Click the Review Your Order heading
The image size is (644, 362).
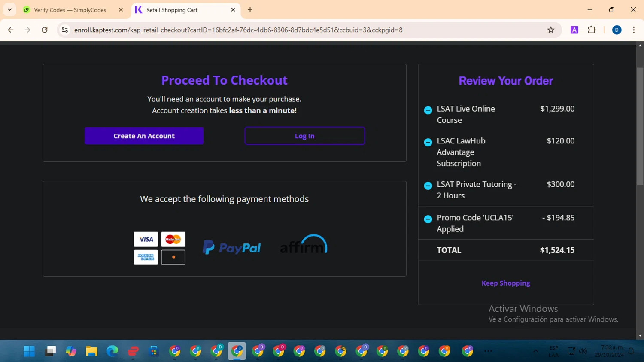point(506,81)
